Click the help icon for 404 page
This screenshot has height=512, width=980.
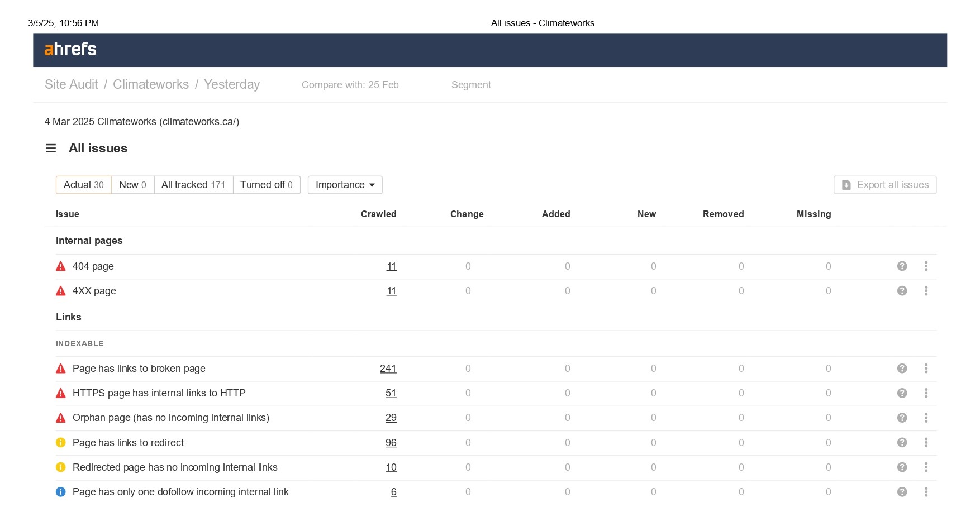[x=902, y=266]
